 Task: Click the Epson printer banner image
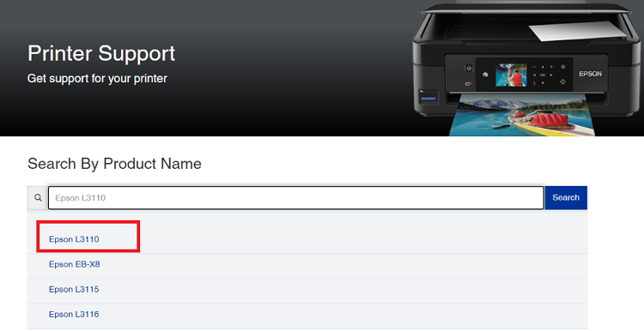[527, 68]
